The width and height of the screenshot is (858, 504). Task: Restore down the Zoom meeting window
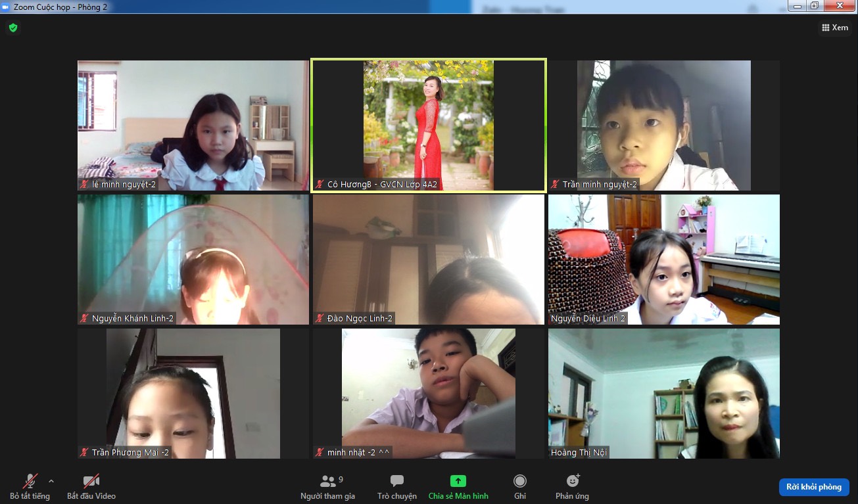tap(815, 6)
